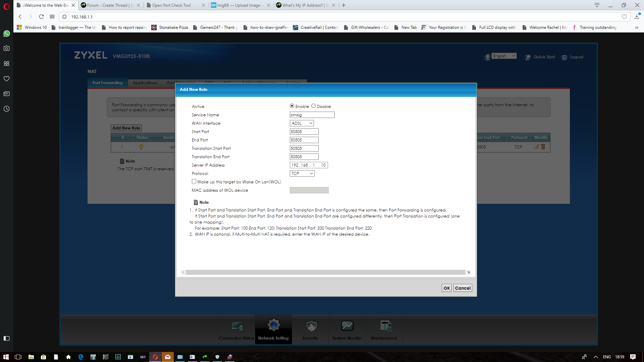This screenshot has height=362, width=644.
Task: Open the Gamers247 bookmark
Action: pyautogui.click(x=216, y=27)
